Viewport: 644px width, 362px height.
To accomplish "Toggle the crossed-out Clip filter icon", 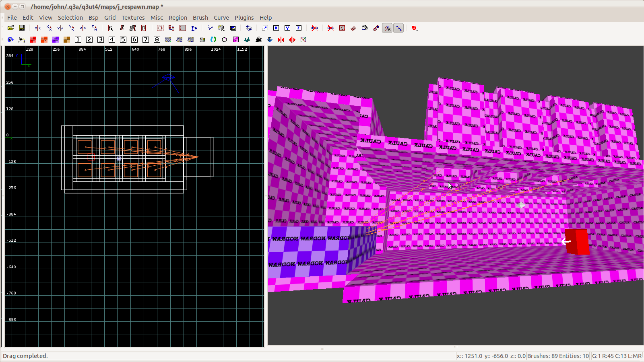I will (x=331, y=28).
